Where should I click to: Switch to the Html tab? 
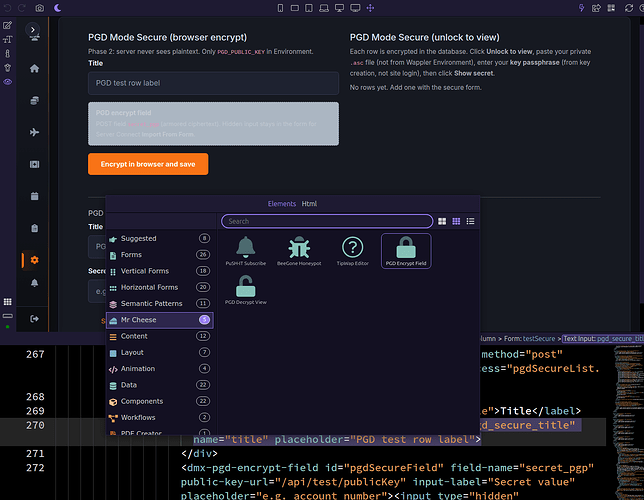click(309, 204)
